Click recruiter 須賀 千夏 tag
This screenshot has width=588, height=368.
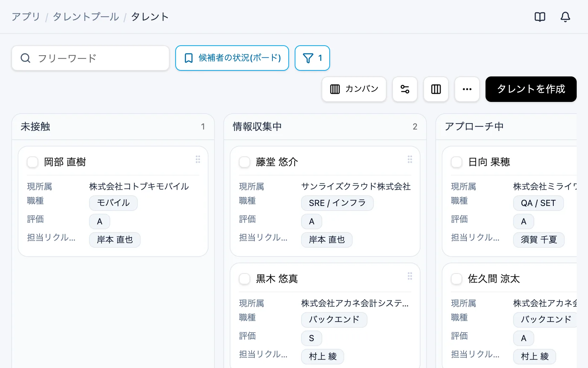(x=539, y=240)
